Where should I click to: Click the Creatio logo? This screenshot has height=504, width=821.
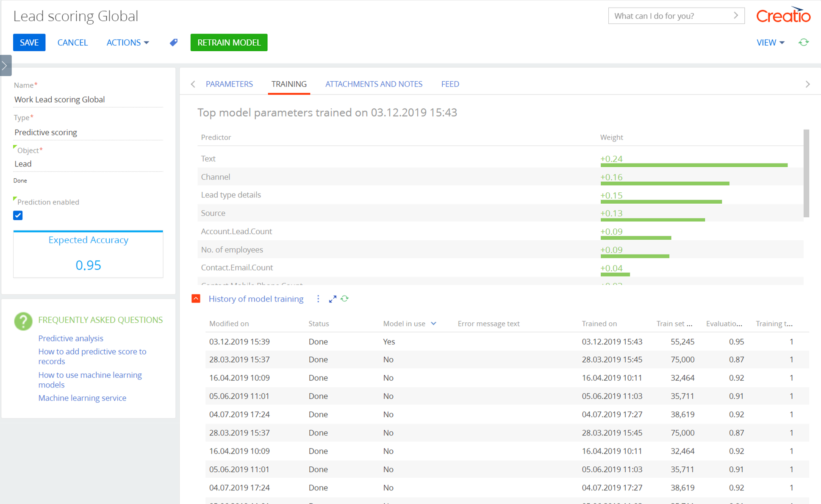783,15
